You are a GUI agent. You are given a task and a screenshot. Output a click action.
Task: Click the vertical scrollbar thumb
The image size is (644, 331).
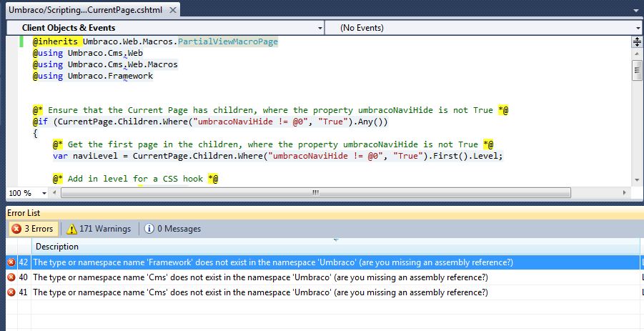click(x=637, y=70)
